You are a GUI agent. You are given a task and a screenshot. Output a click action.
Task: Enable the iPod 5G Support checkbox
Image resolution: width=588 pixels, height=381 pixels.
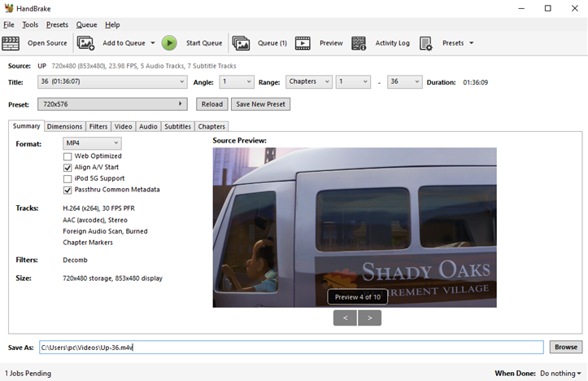68,179
